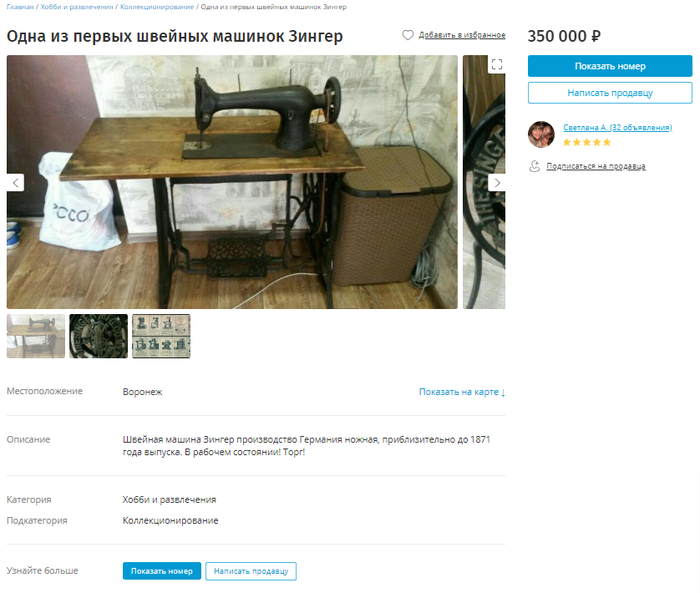
Task: Select the Singer wheel logo thumbnail
Action: tap(99, 337)
